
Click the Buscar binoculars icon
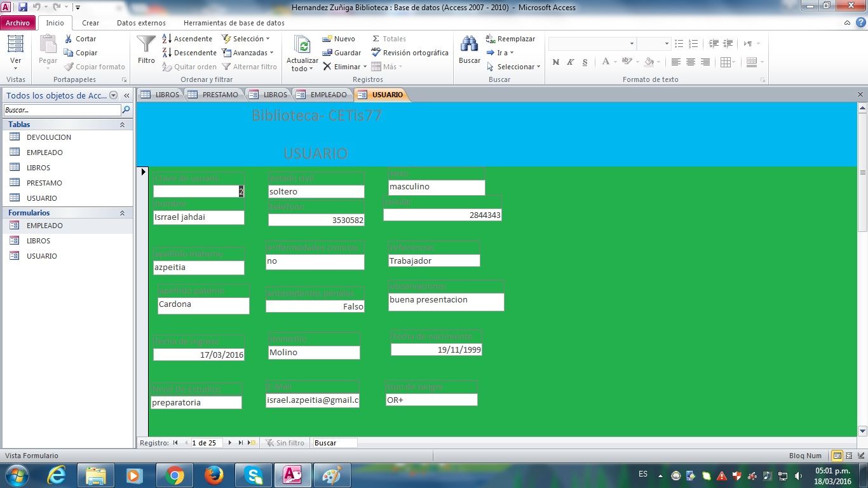tap(469, 46)
